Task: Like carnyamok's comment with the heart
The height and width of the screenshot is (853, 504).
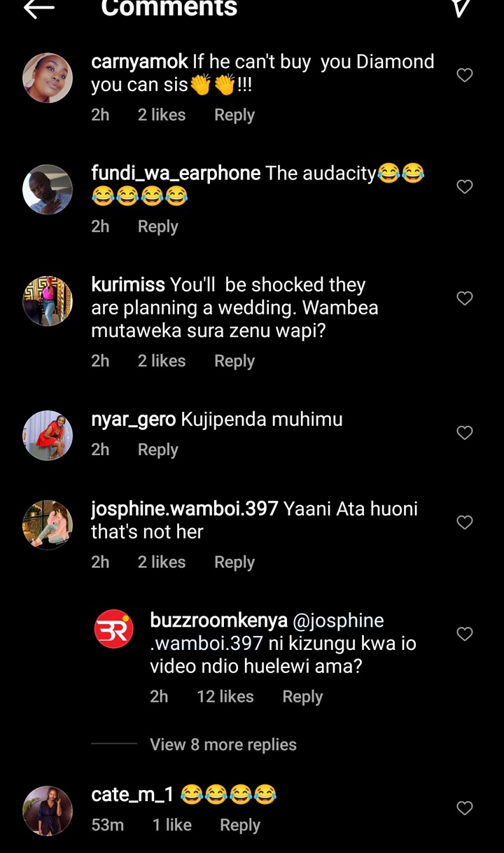Action: [x=465, y=75]
